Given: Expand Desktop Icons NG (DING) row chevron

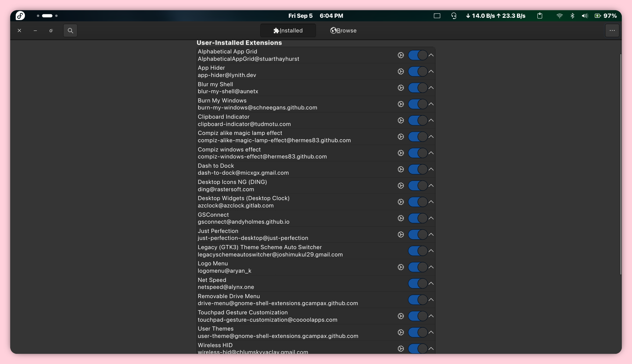Looking at the screenshot, I should click(431, 185).
